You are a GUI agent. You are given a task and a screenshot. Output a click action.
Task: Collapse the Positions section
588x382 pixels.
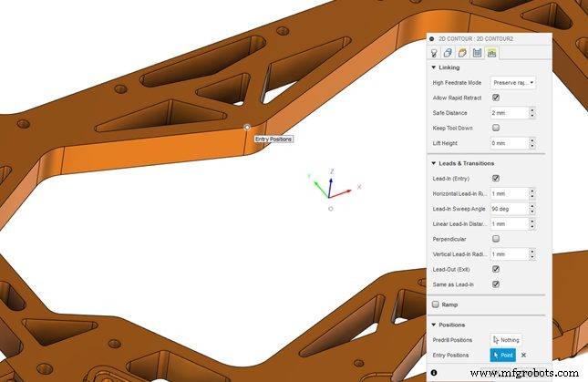click(434, 325)
